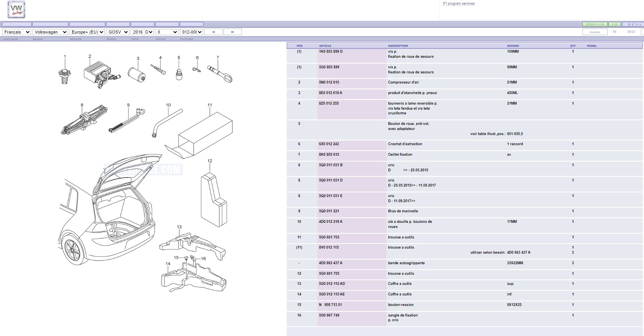The image size is (644, 336).
Task: Click the foam tool kit illustration numbered 12
Action: (x=213, y=199)
